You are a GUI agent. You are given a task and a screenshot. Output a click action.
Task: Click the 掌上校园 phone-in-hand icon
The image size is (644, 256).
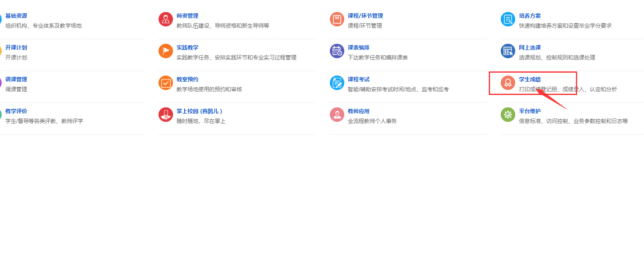[x=166, y=114]
